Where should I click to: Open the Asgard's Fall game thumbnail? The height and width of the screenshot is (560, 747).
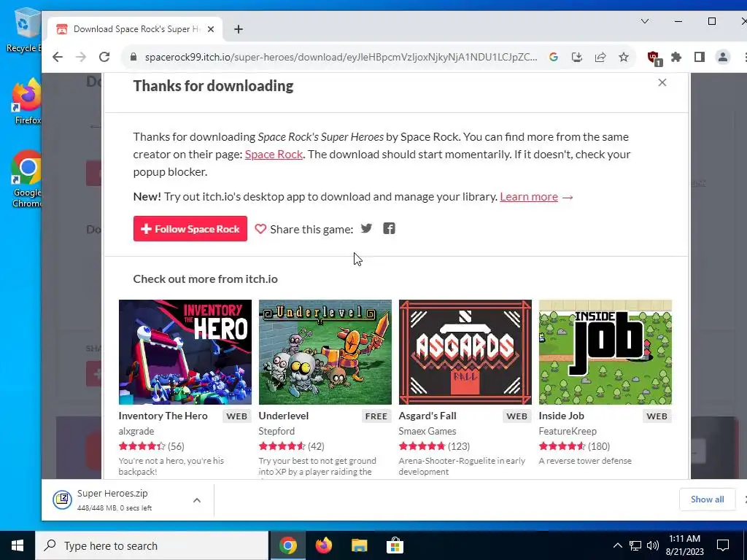465,352
